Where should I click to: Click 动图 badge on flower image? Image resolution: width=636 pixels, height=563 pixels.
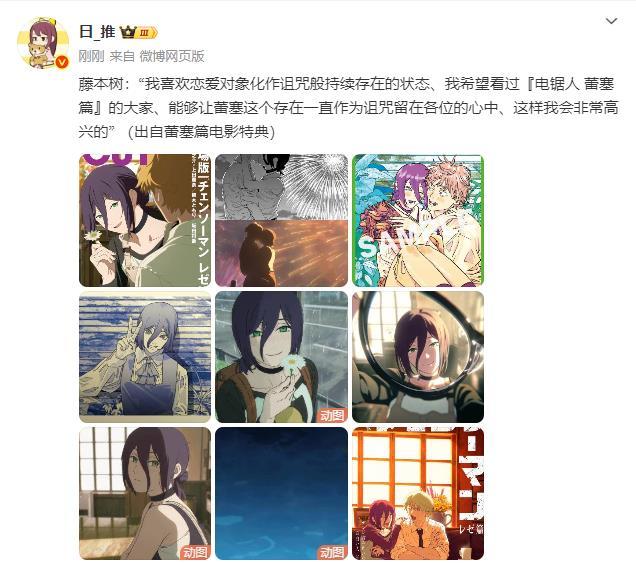(332, 415)
